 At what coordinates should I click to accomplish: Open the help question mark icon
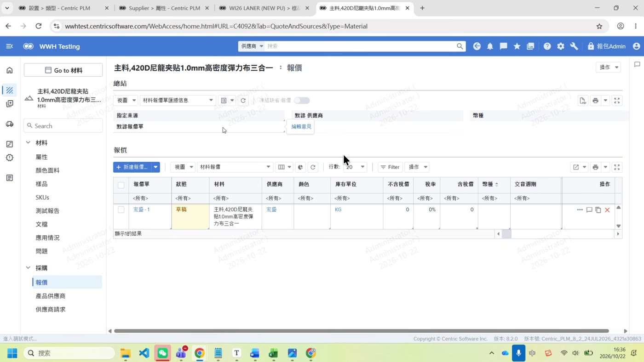pyautogui.click(x=547, y=46)
